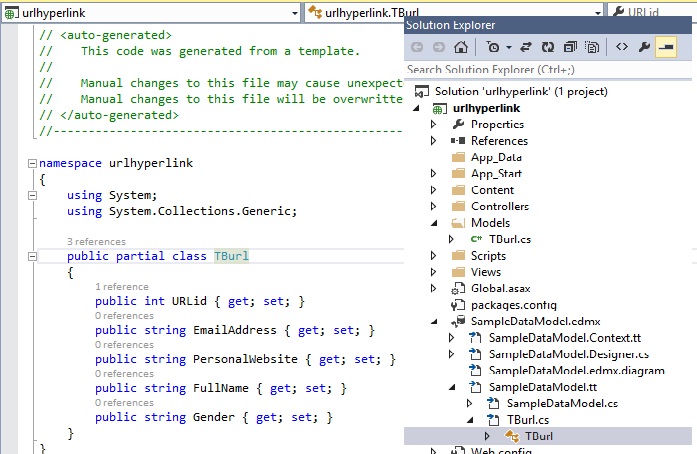Click the Solution icon in tree
The height and width of the screenshot is (454, 697).
click(421, 92)
